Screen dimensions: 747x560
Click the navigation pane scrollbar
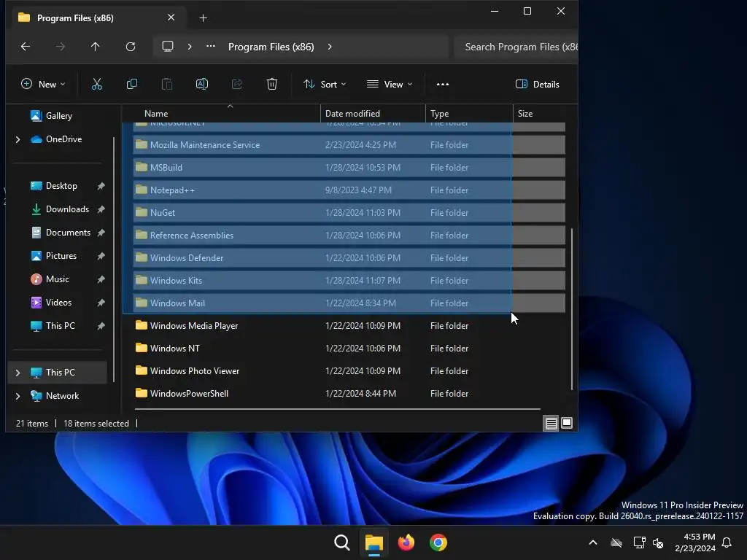point(114,260)
